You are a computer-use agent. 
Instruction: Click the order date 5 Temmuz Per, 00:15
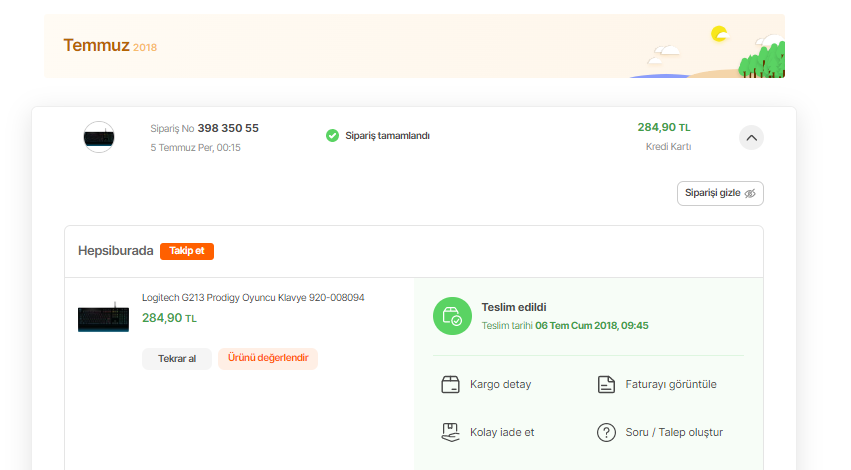click(195, 148)
